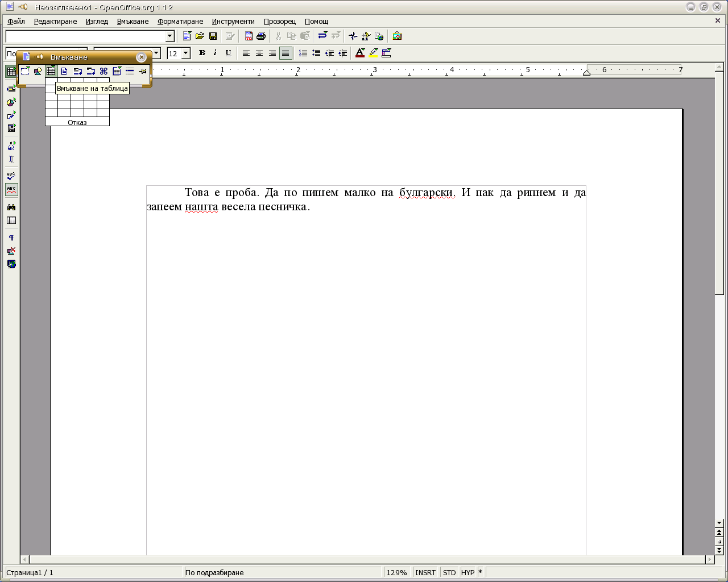Click the STD selection mode field
Image resolution: width=728 pixels, height=582 pixels.
click(x=449, y=572)
